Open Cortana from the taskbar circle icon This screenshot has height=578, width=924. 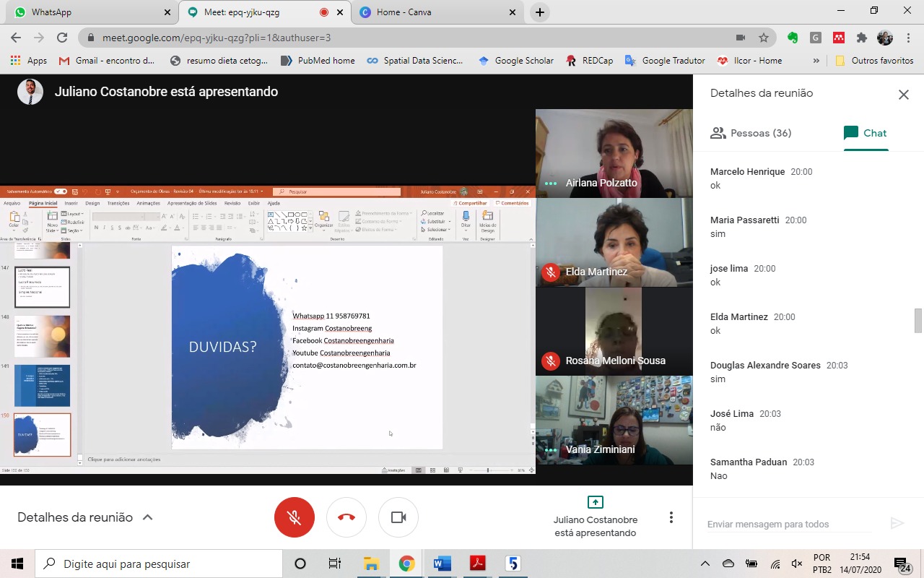tap(300, 564)
